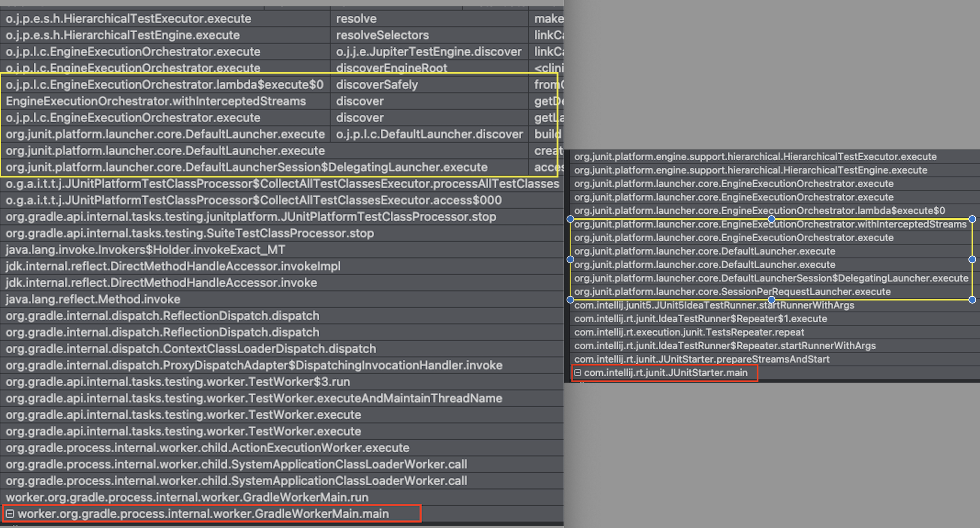Image resolution: width=980 pixels, height=528 pixels.
Task: Select the GradleWorkerMain.run frame
Action: [x=187, y=497]
